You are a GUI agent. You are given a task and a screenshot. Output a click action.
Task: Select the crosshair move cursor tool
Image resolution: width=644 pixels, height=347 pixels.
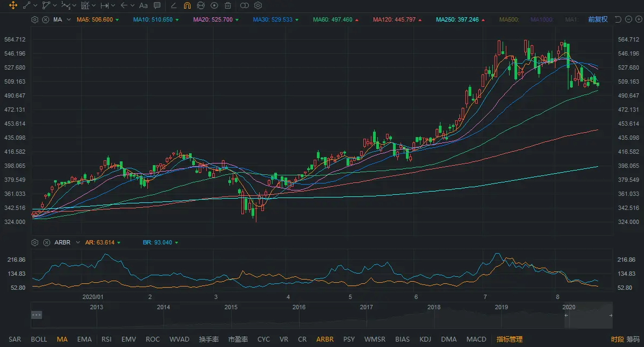click(x=13, y=5)
